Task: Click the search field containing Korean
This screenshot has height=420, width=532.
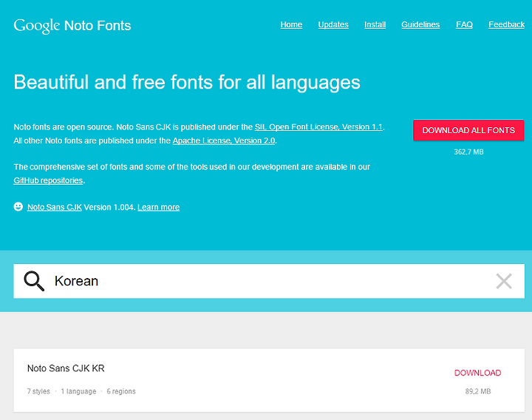Action: [x=269, y=281]
